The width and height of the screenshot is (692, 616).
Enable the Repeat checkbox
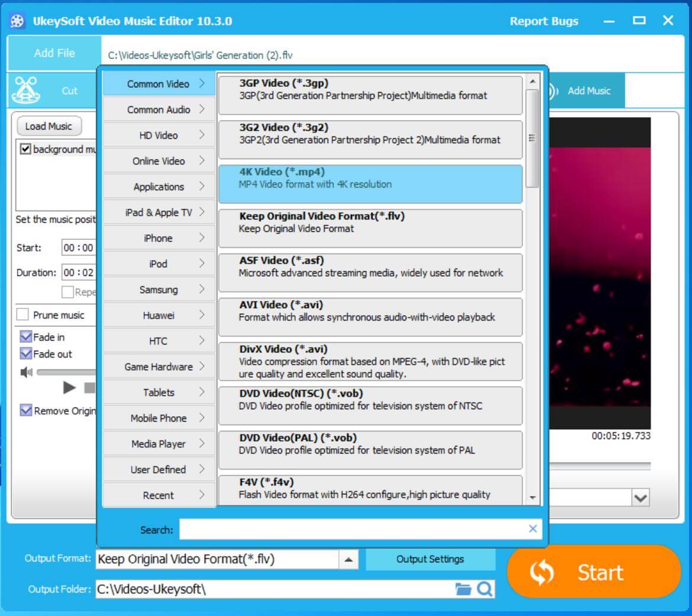[67, 291]
